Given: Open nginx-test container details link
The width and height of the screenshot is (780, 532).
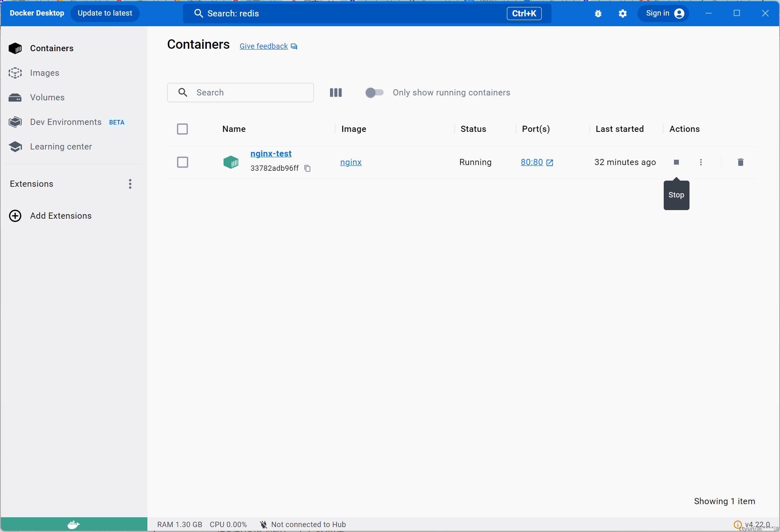Looking at the screenshot, I should 271,154.
